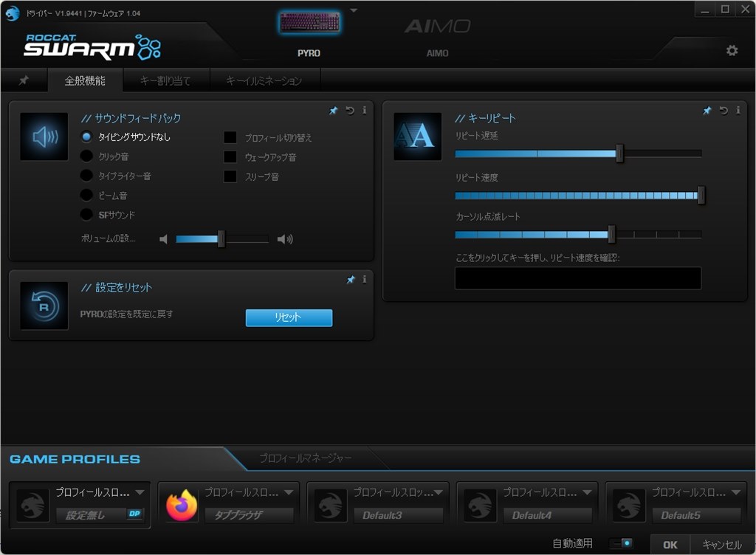This screenshot has height=555, width=756.
Task: Click the undo arrow on the sound feedback panel
Action: click(x=348, y=111)
